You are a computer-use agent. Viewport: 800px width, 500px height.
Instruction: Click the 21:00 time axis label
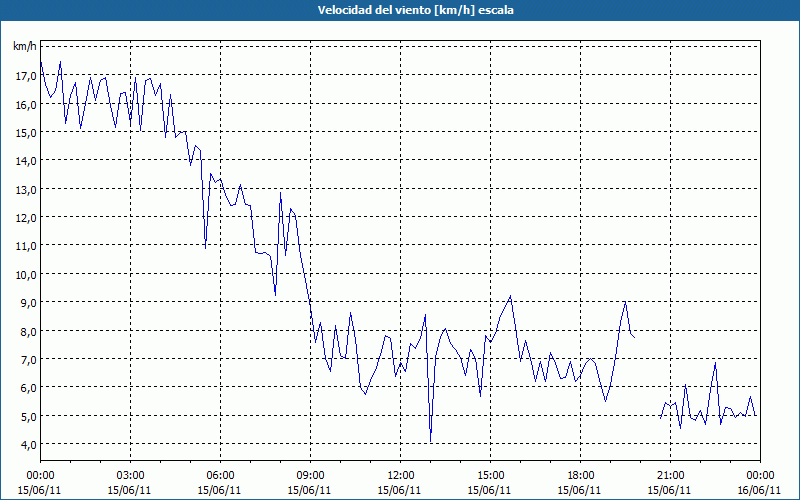pos(670,476)
